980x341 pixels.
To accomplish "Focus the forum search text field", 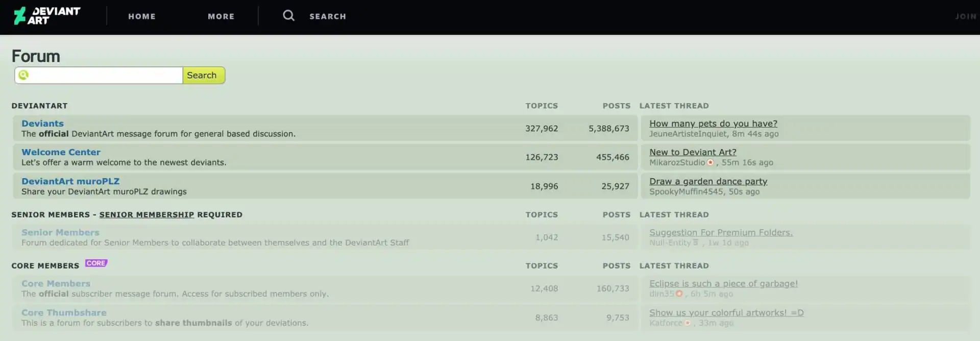I will click(x=99, y=75).
